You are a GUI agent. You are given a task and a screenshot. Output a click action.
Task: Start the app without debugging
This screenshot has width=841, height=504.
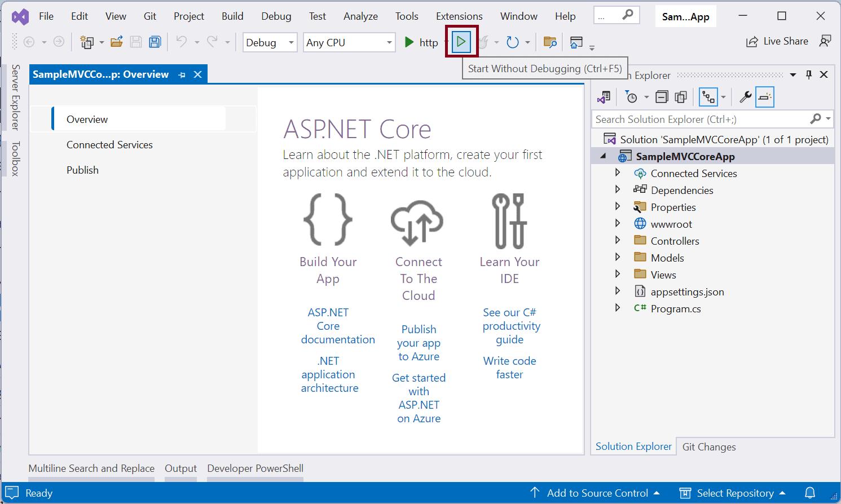click(x=461, y=42)
